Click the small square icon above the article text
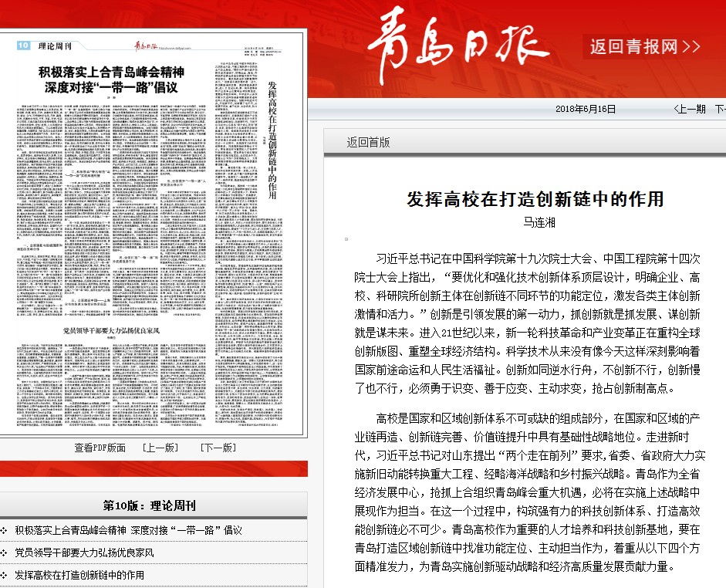 click(x=346, y=239)
